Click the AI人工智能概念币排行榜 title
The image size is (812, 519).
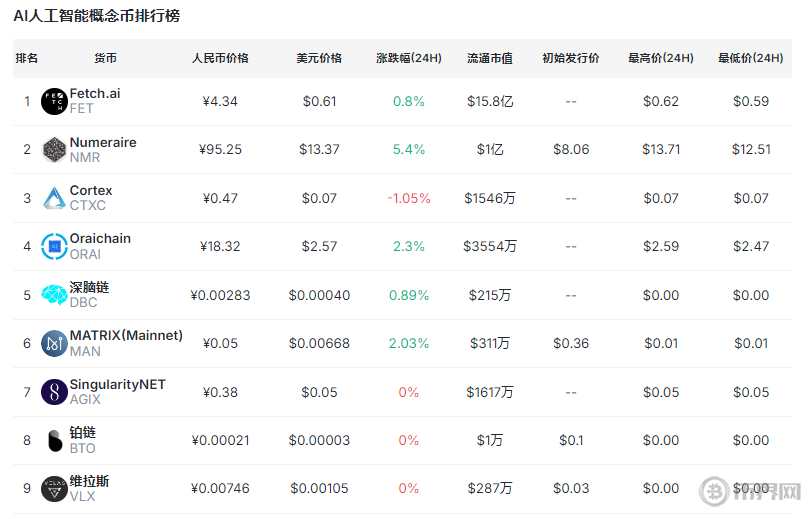[x=97, y=17]
